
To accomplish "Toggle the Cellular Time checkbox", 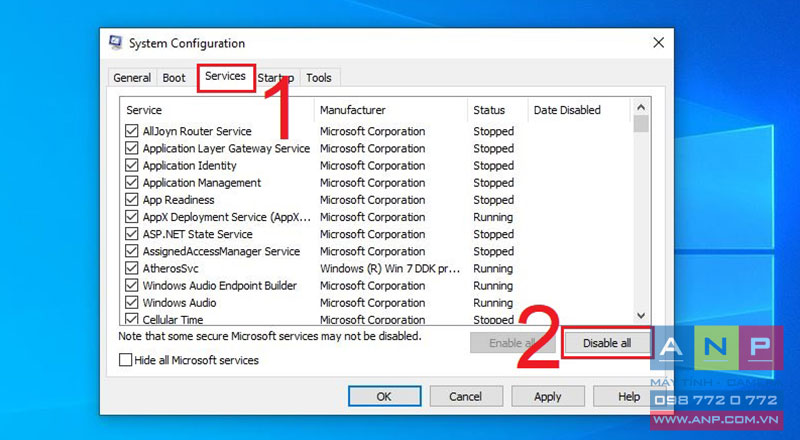I will (x=132, y=319).
